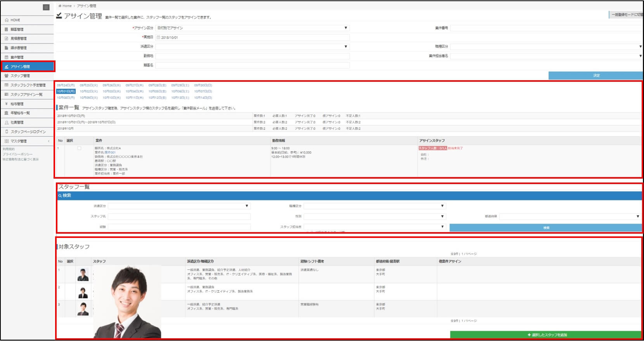Select the 10月02日(火) date tab
This screenshot has width=644, height=341.
(88, 91)
